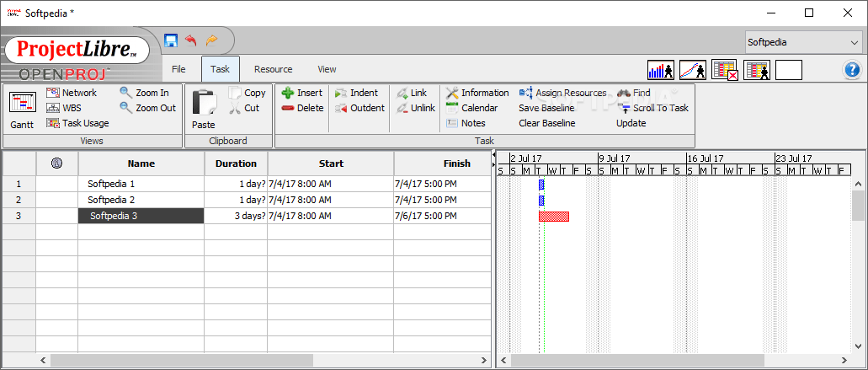Viewport: 868px width, 370px height.
Task: Click the Update button
Action: [x=631, y=123]
